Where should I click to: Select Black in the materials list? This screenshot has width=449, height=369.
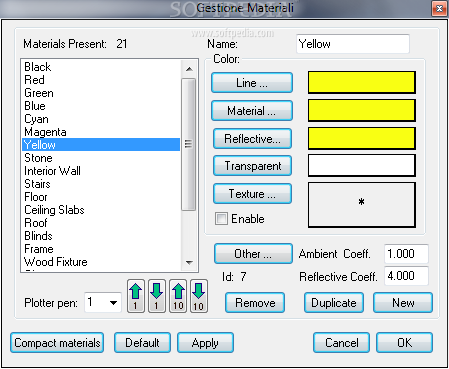pyautogui.click(x=101, y=67)
